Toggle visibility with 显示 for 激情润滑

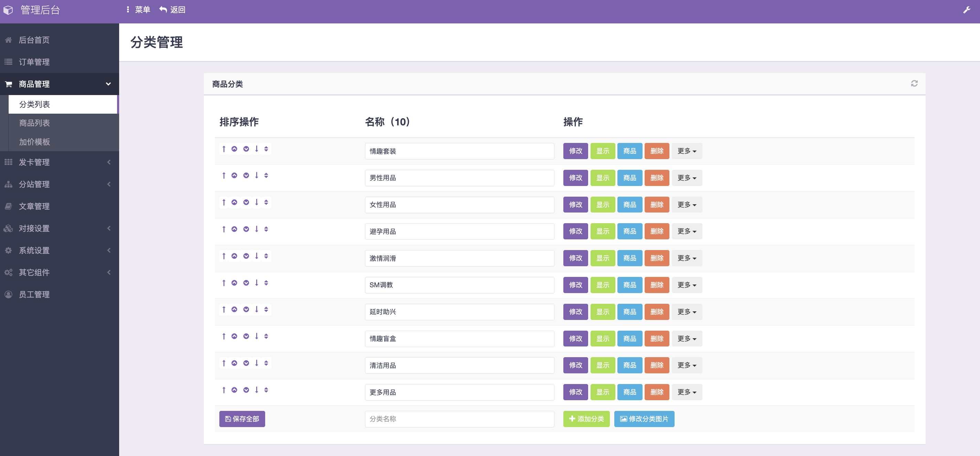(602, 258)
